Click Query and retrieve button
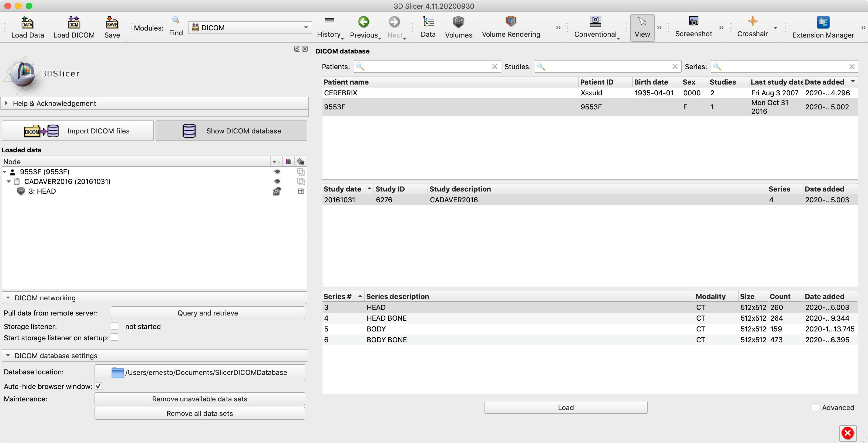Screen dimensions: 868x443 click(x=208, y=313)
